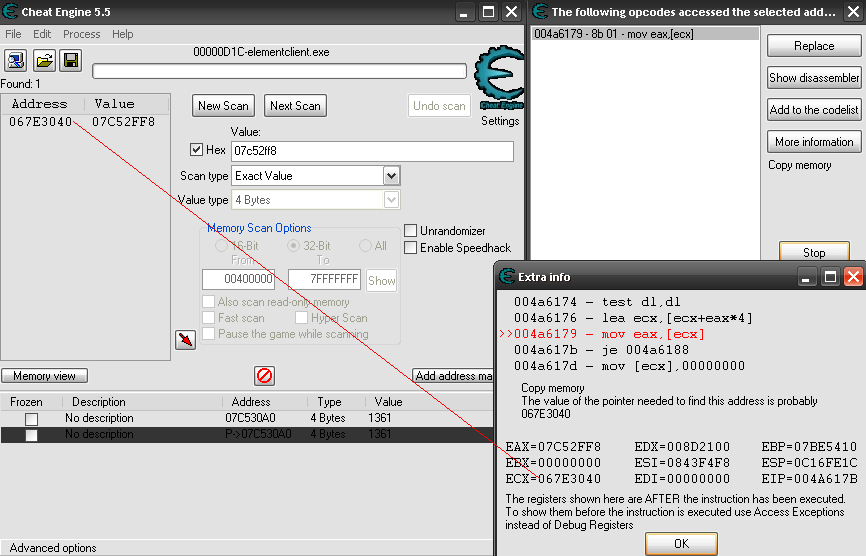Freeze the first address 07C530A0 entry
The height and width of the screenshot is (556, 866).
[32, 418]
